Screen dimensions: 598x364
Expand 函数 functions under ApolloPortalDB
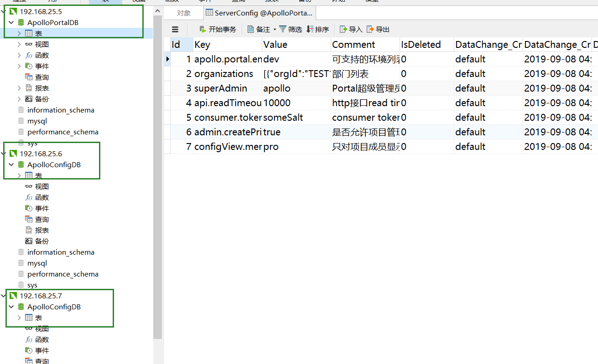point(19,55)
